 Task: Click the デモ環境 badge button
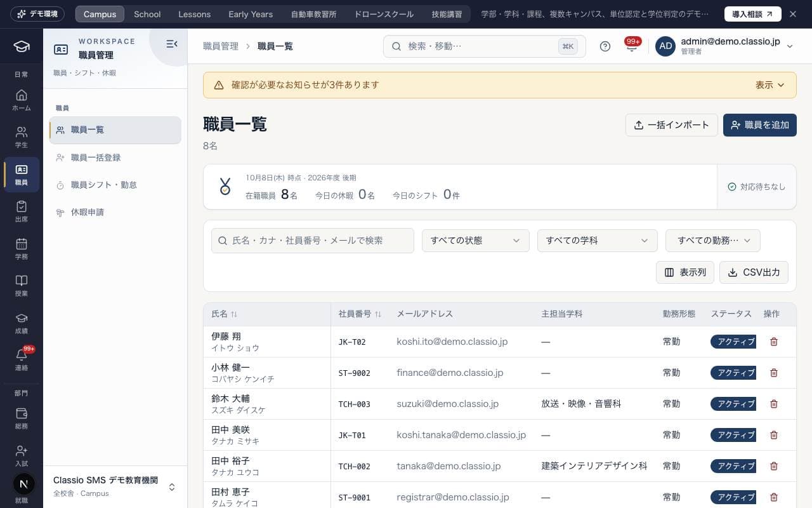37,14
